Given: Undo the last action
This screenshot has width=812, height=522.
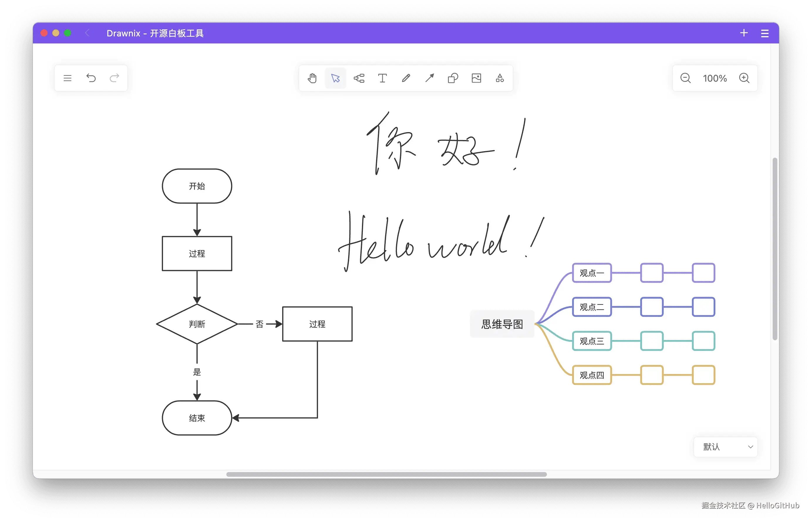Looking at the screenshot, I should (91, 78).
